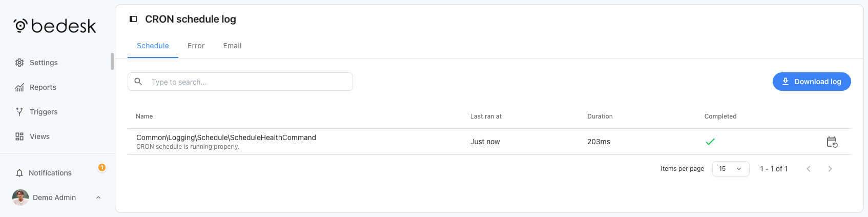Open Triggers via the branch icon
This screenshot has width=868, height=217.
pos(19,112)
